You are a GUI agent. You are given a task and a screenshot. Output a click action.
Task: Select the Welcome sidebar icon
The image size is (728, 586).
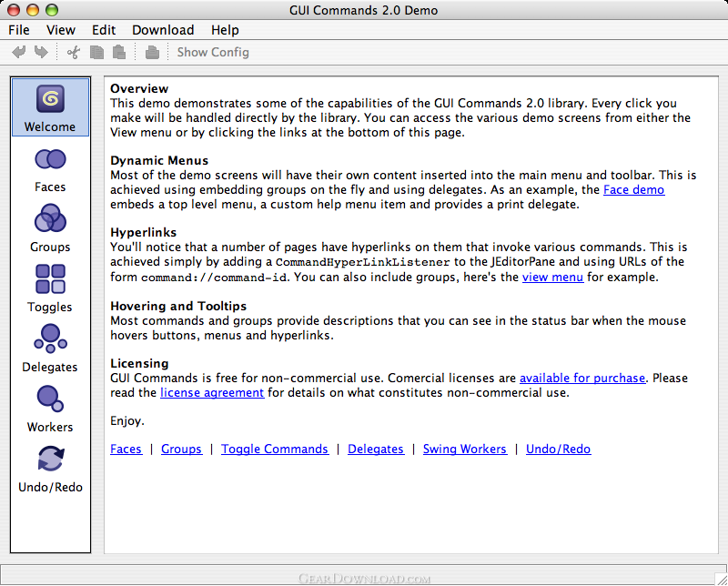click(50, 107)
